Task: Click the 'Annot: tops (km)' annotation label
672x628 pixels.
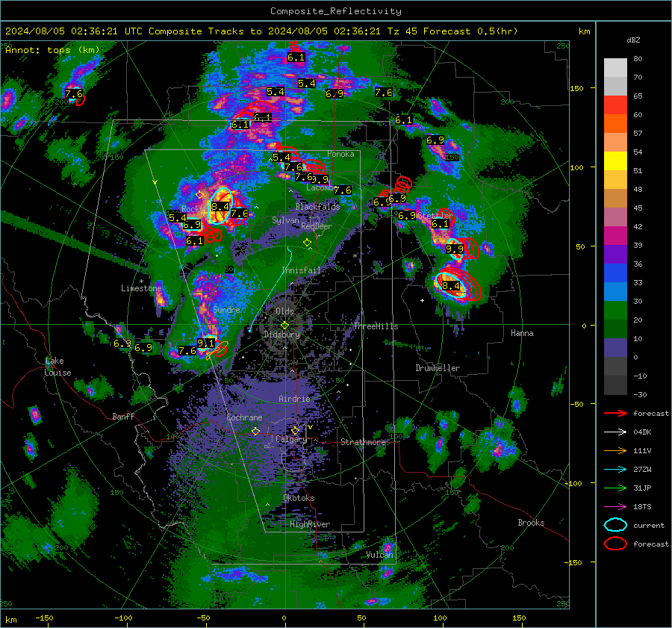Action: (x=52, y=50)
